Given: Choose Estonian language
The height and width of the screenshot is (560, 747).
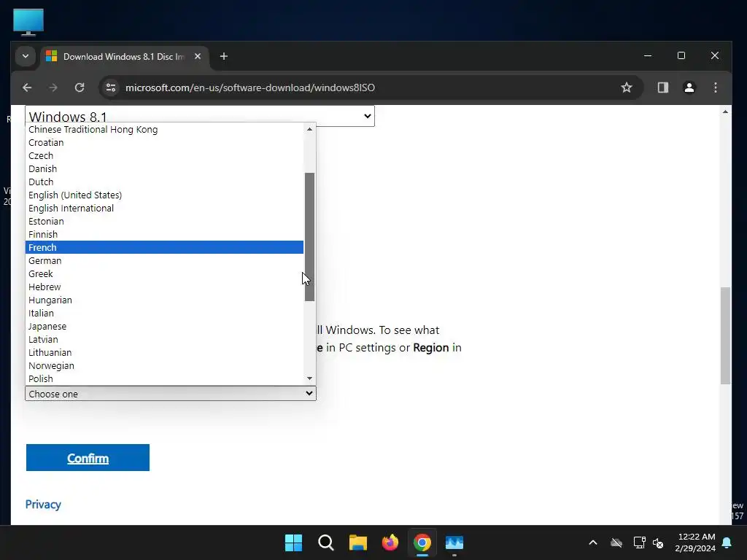Looking at the screenshot, I should tap(164, 221).
